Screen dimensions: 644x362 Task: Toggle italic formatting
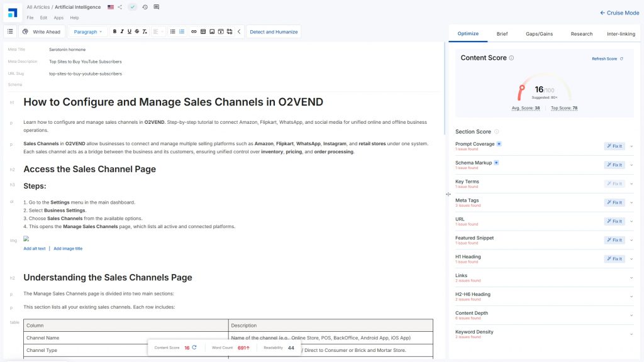122,31
